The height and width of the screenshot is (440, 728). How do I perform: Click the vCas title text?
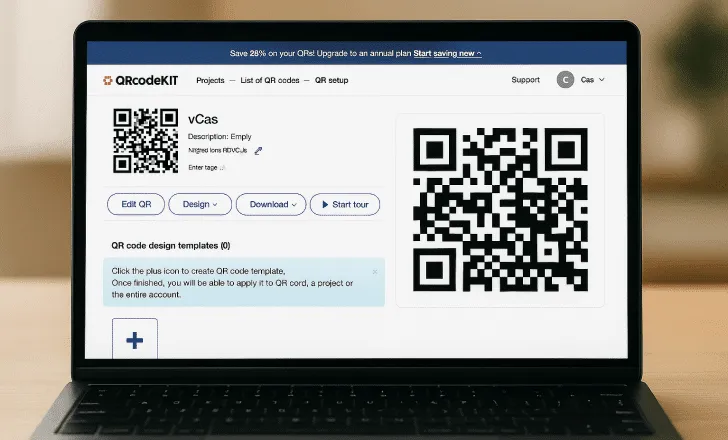pyautogui.click(x=203, y=119)
